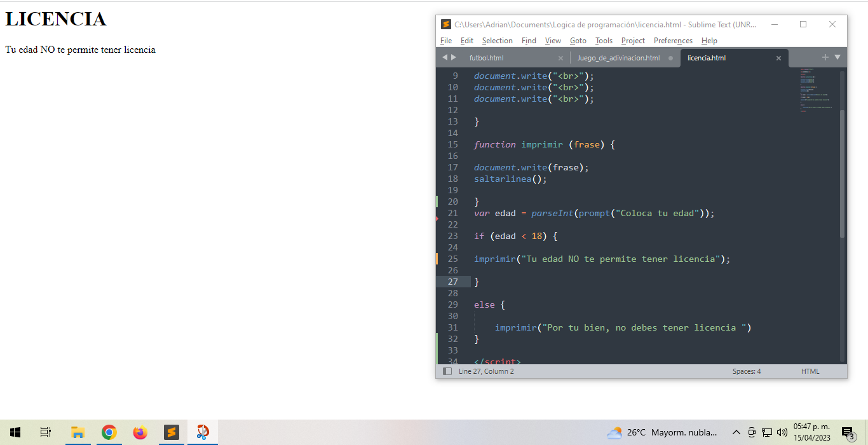Place cursor on 'function imprimir (frase) {'
868x445 pixels.
[545, 144]
